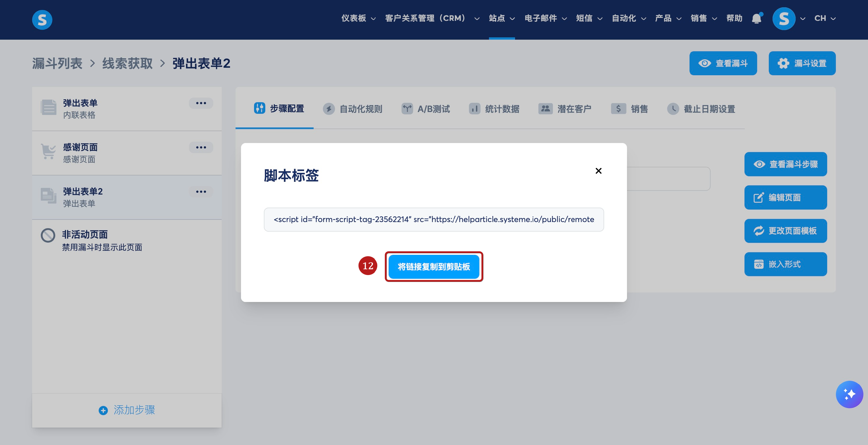868x445 pixels.
Task: Click the 漏斗设置 gear button
Action: (x=802, y=63)
